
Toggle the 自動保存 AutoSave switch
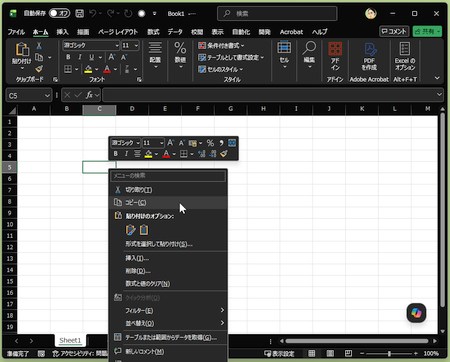coord(59,13)
